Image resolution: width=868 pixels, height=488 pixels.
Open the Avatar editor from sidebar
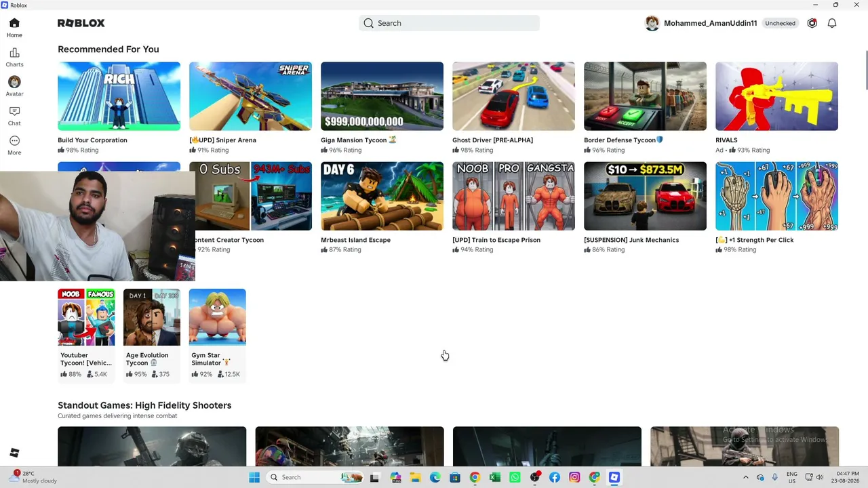click(14, 86)
